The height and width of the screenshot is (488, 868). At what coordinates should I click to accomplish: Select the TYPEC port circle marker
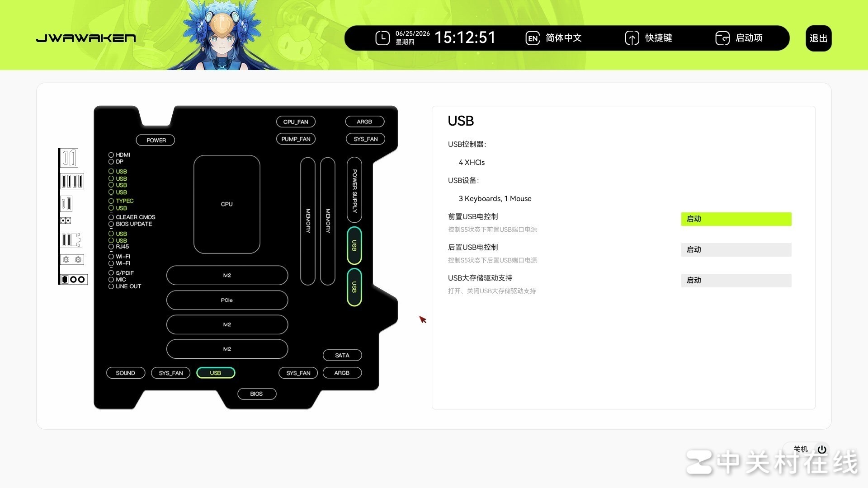(111, 201)
